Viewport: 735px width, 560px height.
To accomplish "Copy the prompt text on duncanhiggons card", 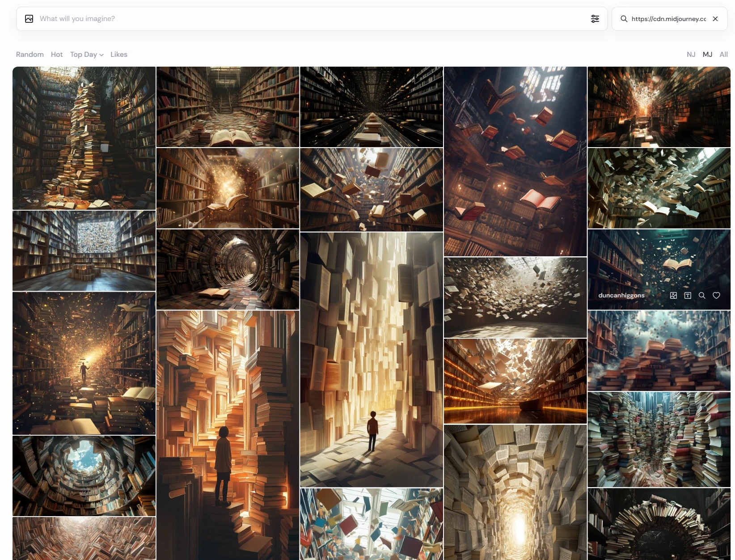I will click(688, 295).
